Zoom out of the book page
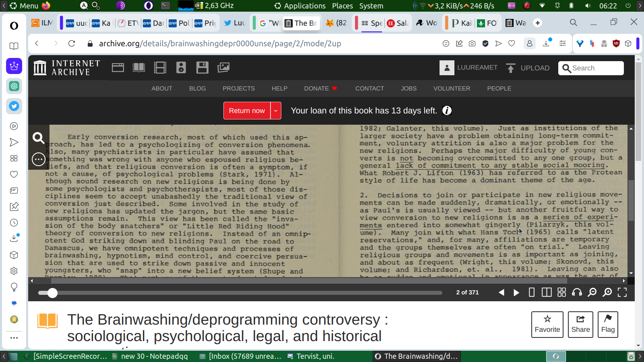644x362 pixels. point(592,292)
